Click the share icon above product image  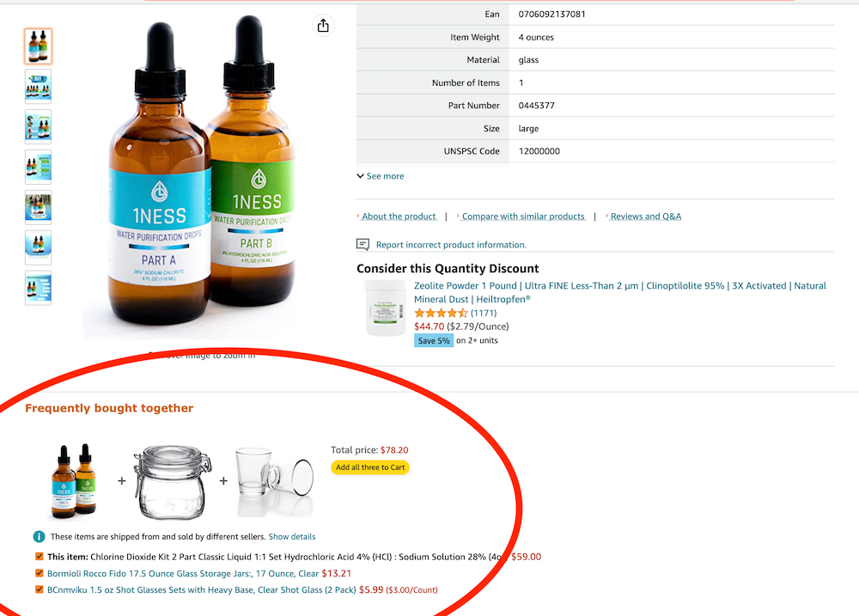click(323, 25)
